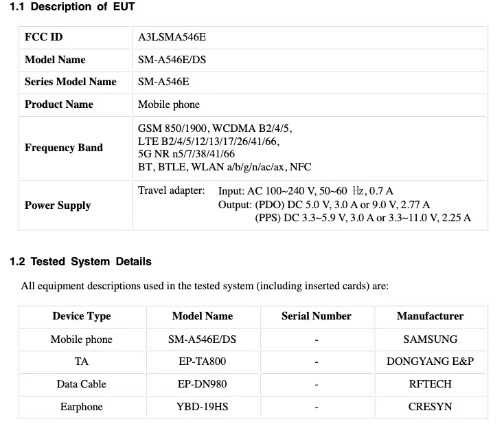Click the FCC ID value A3LSMA546E
The width and height of the screenshot is (504, 424).
pos(171,37)
